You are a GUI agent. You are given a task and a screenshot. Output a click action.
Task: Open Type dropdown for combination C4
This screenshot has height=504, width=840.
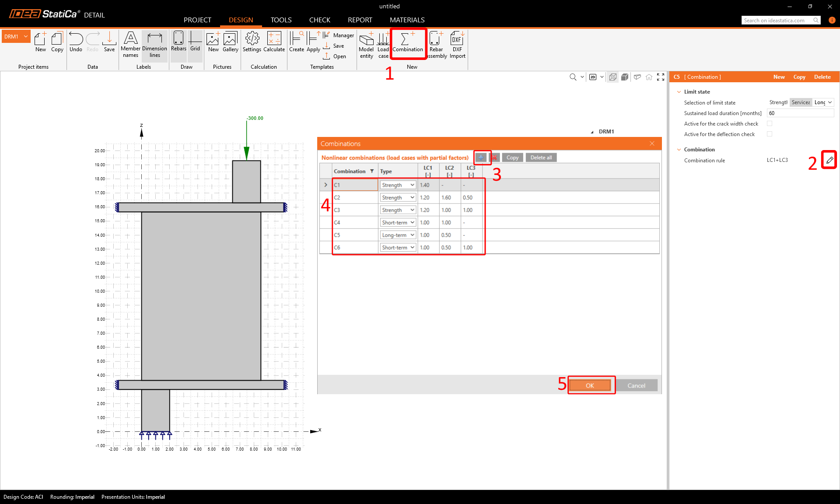(x=412, y=223)
